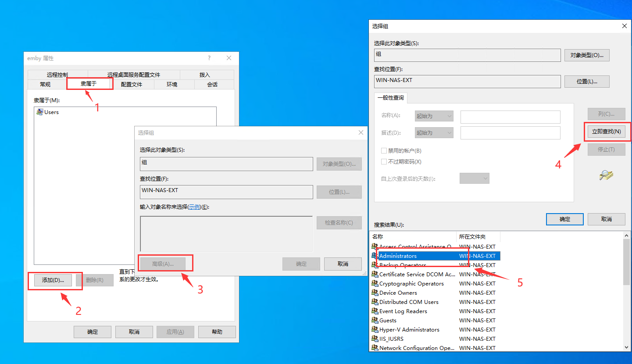Switch to the 配置文件 tab
The height and width of the screenshot is (364, 632).
click(x=132, y=85)
